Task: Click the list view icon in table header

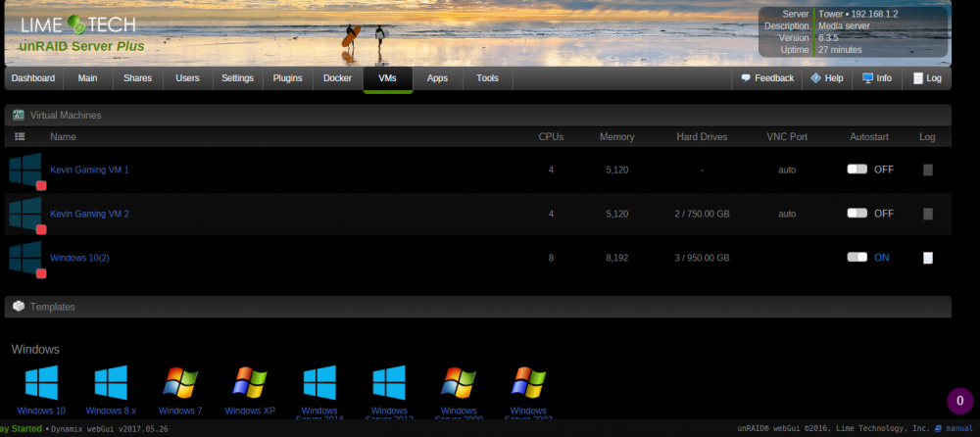Action: pos(20,136)
